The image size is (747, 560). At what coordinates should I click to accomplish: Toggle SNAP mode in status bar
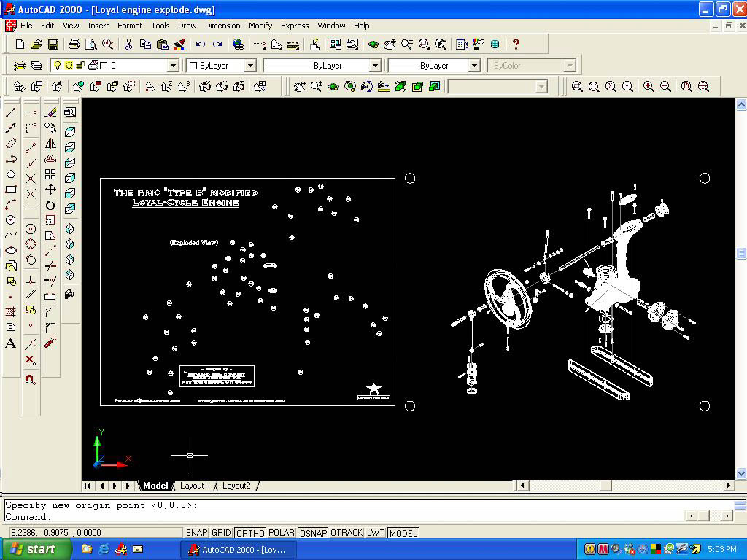(196, 533)
